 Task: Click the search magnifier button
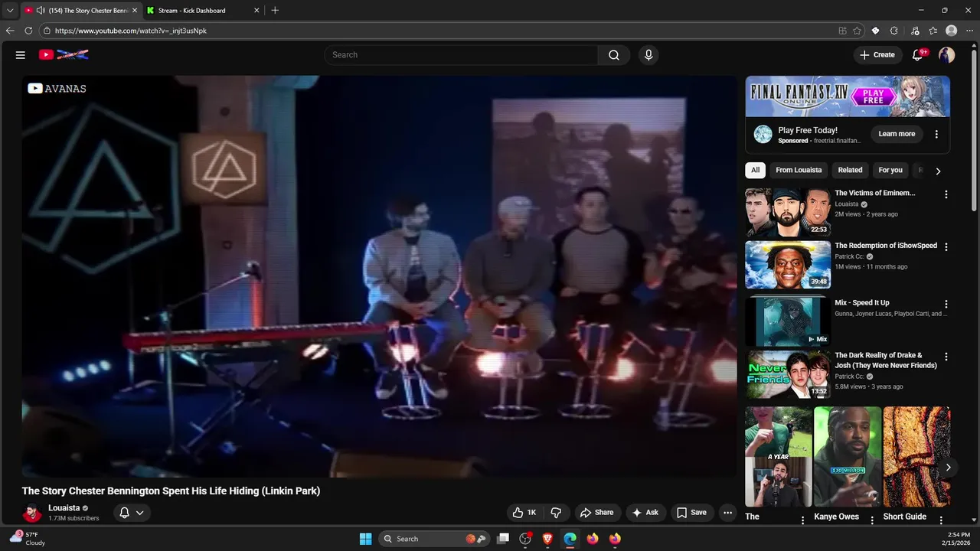(614, 55)
